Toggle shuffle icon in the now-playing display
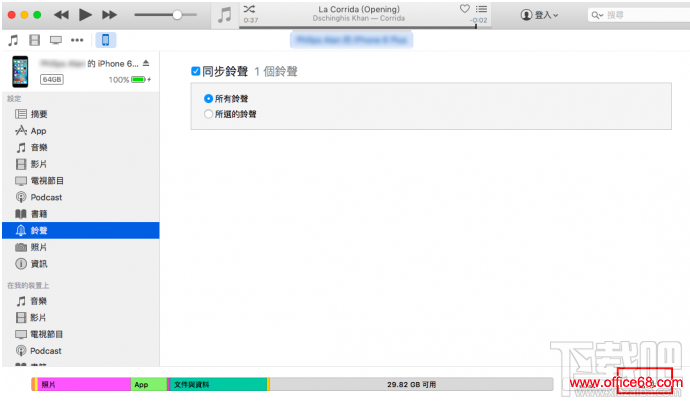The width and height of the screenshot is (690, 402). pos(249,9)
